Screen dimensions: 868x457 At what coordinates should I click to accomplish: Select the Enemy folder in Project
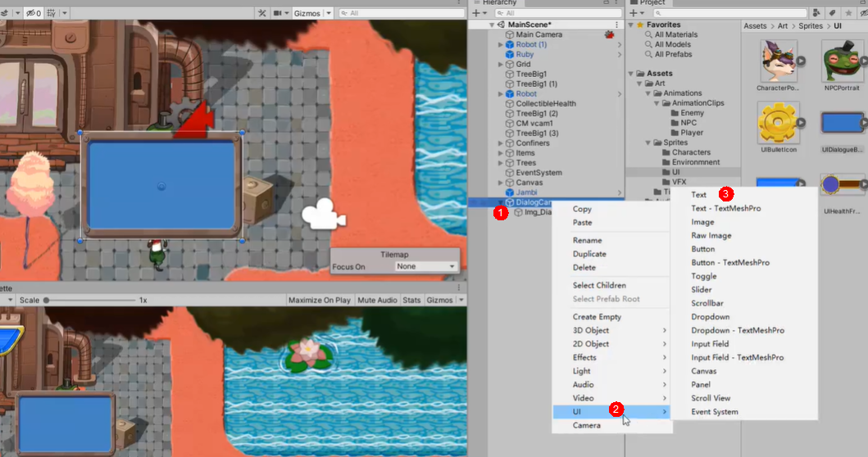coord(692,113)
